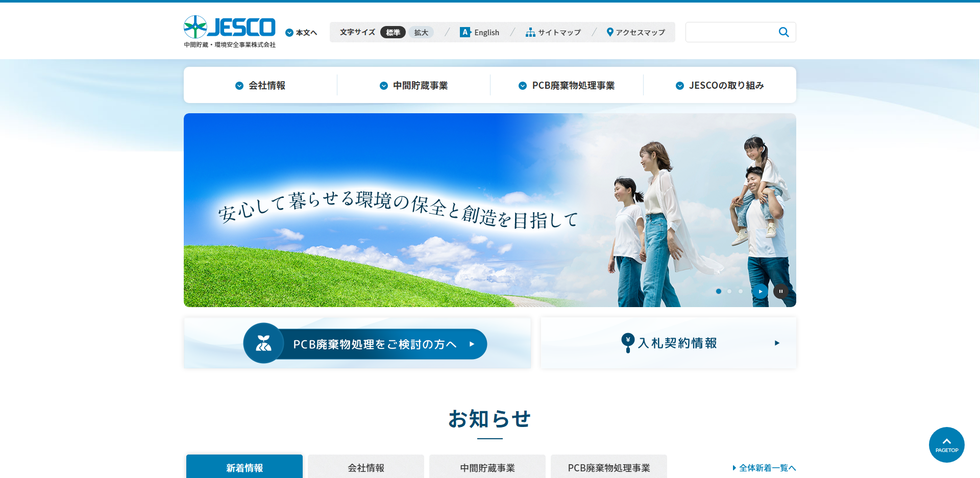Select the second slide indicator dot

pos(729,291)
